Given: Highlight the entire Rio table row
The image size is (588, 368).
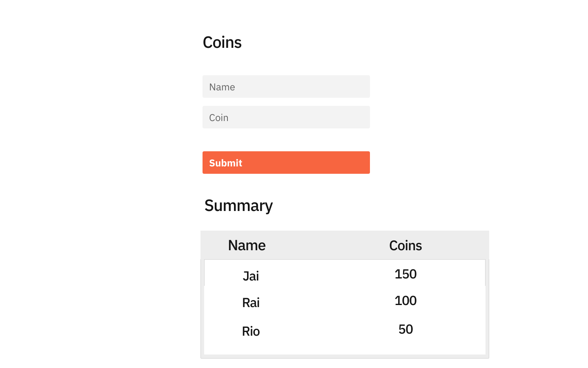Looking at the screenshot, I should coord(327,330).
